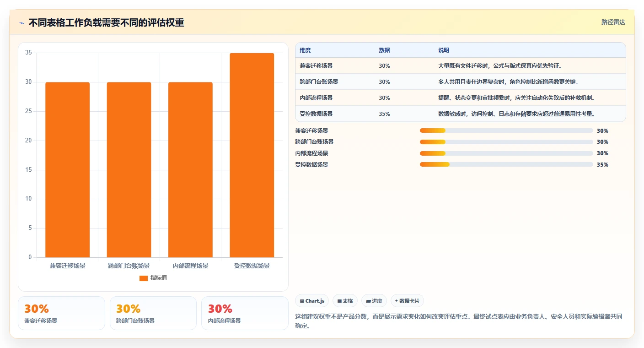The image size is (644, 348).
Task: Click the 数据 column header
Action: (385, 50)
